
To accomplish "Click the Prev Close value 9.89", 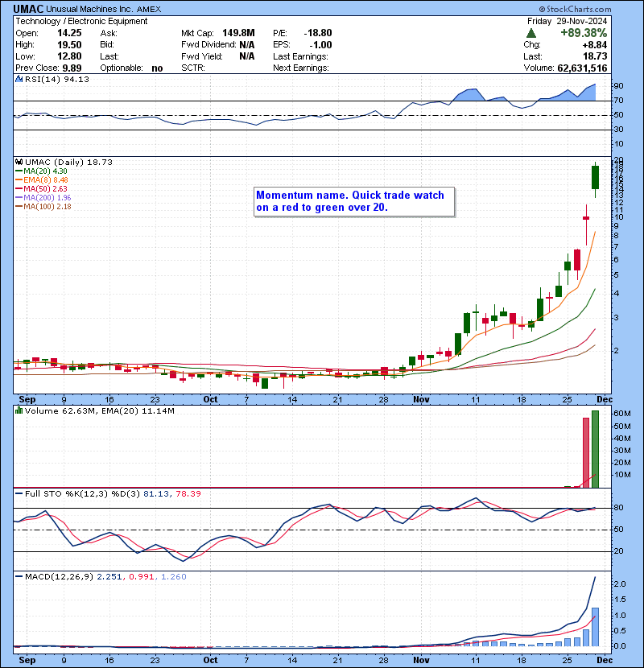I will (x=72, y=68).
